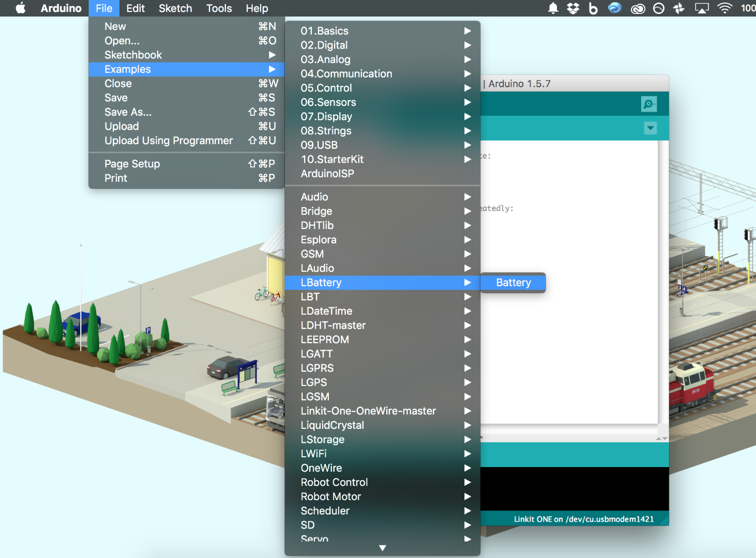Open the notification bell icon in menu bar

click(553, 8)
